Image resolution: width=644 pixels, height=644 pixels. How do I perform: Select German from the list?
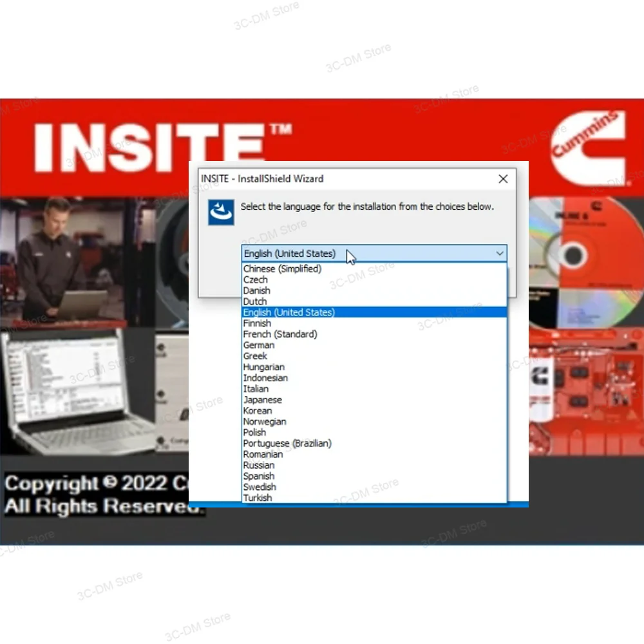pyautogui.click(x=374, y=345)
